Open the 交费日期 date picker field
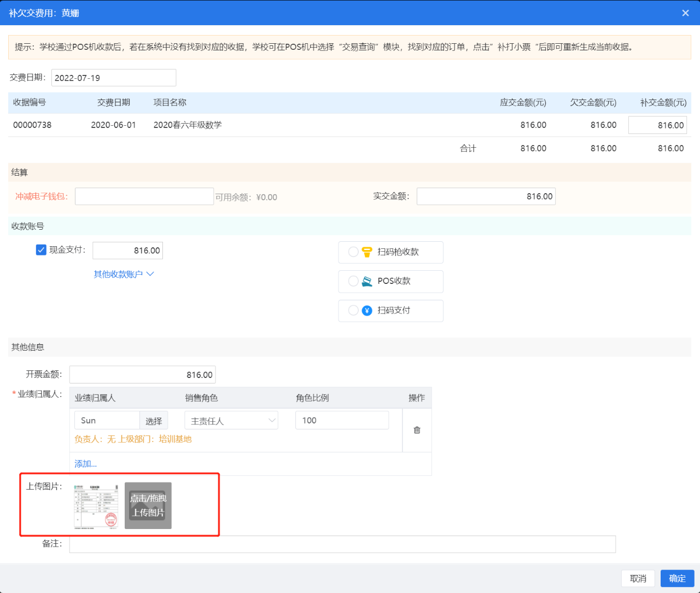This screenshot has width=700, height=593. pyautogui.click(x=114, y=78)
